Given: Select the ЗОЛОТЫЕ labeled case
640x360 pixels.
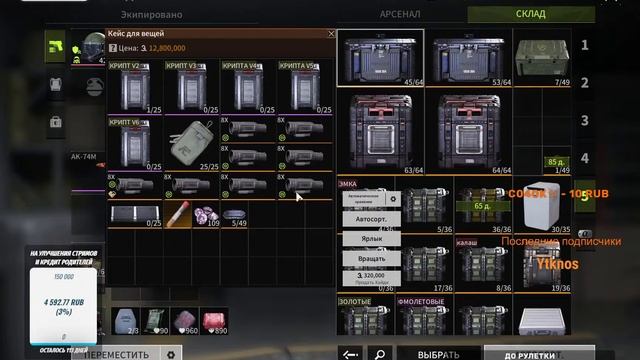Looking at the screenshot, I should (366, 315).
